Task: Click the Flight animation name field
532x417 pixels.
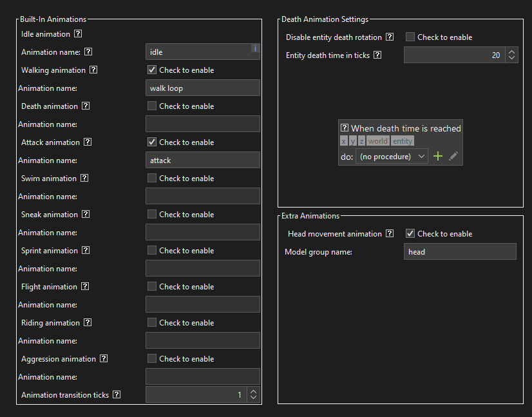Action: (203, 304)
